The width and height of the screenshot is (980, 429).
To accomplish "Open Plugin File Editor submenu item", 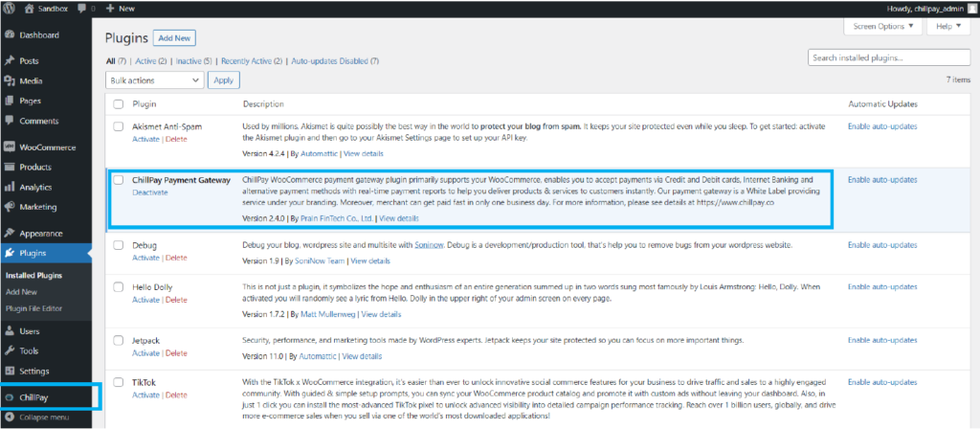I will [33, 307].
